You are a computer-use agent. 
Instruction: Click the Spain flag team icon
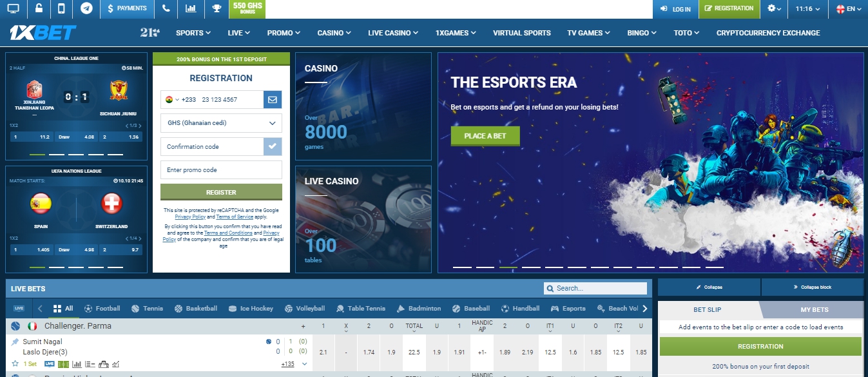[x=40, y=204]
